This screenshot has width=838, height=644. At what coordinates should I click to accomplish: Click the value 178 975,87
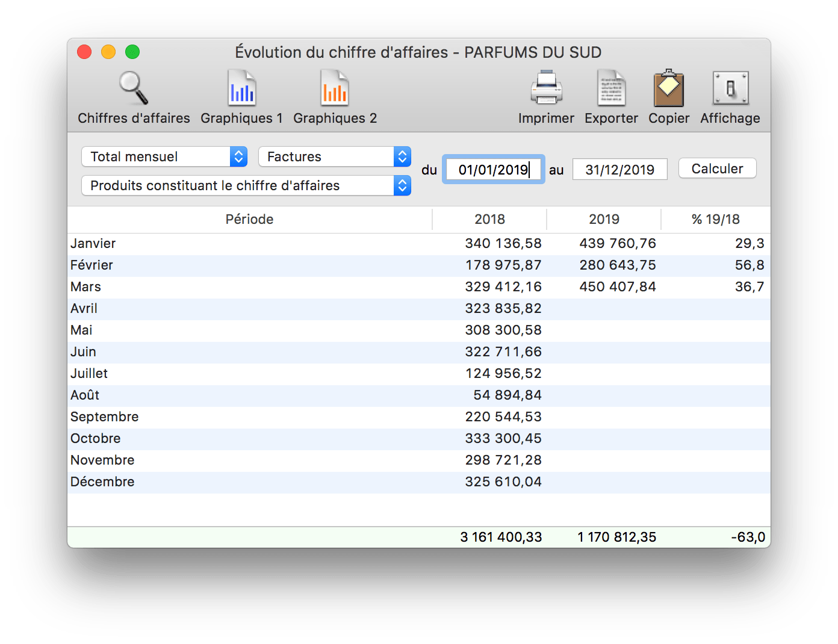(503, 265)
